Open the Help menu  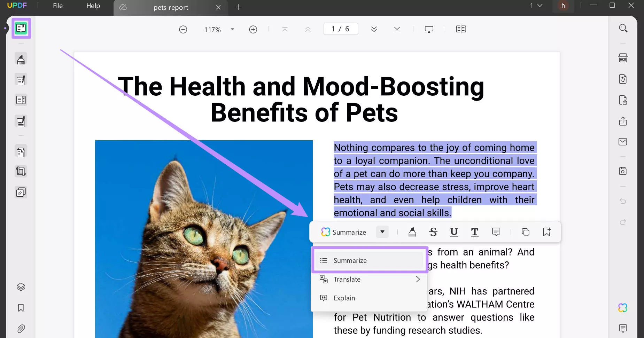pos(93,6)
